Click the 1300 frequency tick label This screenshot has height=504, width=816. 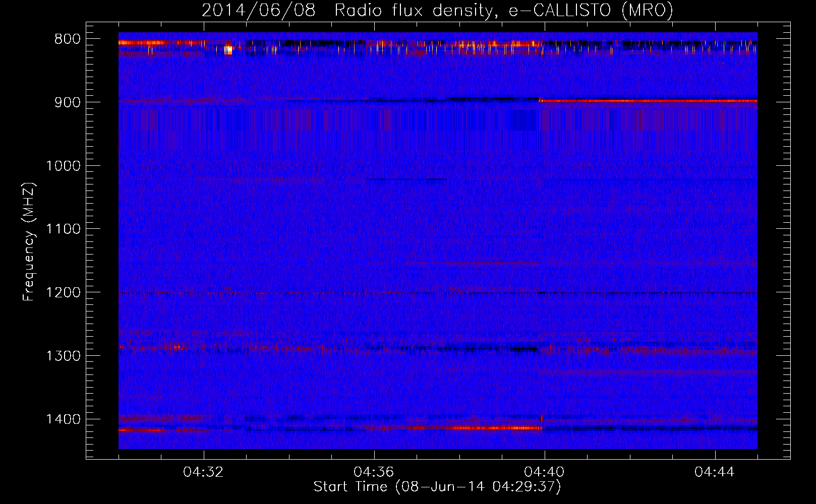coord(63,356)
